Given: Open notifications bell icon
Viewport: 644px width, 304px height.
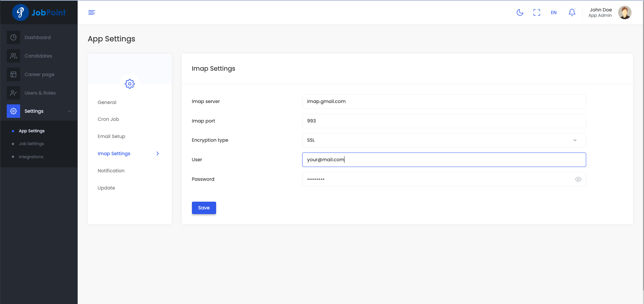Looking at the screenshot, I should click(x=572, y=12).
